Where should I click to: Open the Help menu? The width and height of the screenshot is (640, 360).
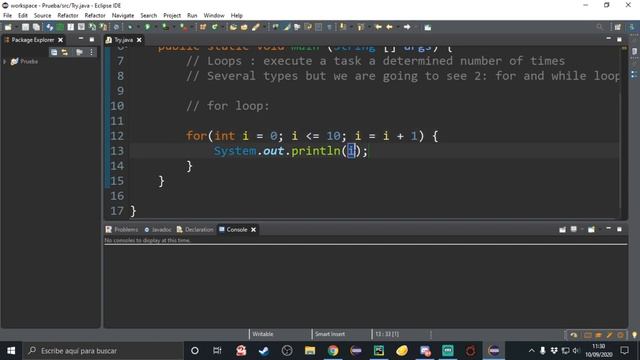click(236, 16)
